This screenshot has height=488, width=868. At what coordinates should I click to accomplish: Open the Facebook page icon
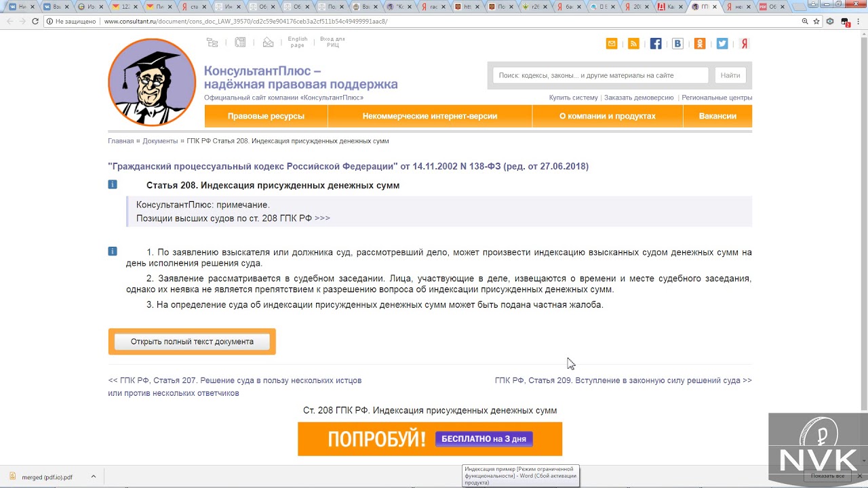pyautogui.click(x=656, y=43)
